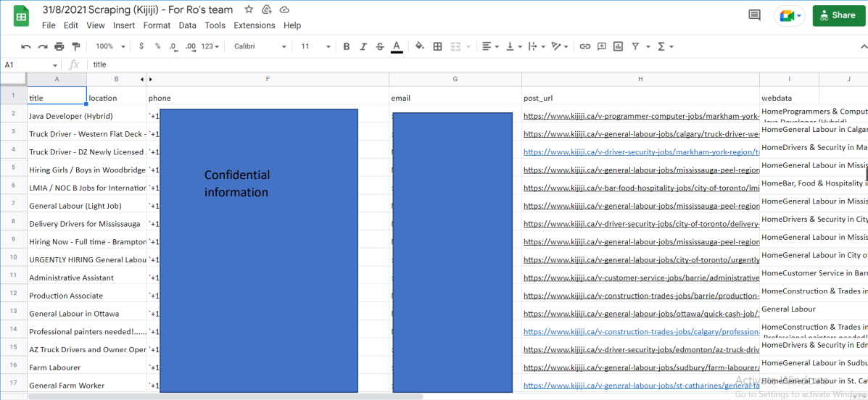Open the comment history icon
Viewport: 868px width, 400px height.
755,15
